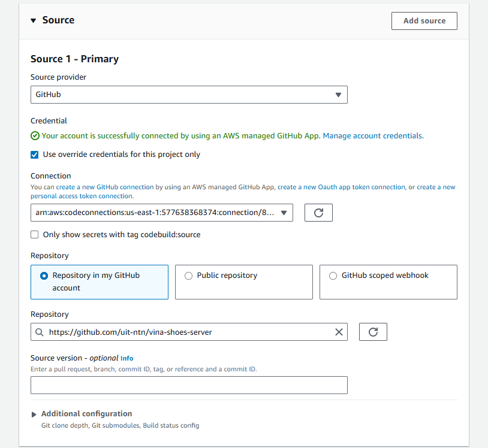488x448 pixels.
Task: Click the green success checkmark icon
Action: click(35, 136)
